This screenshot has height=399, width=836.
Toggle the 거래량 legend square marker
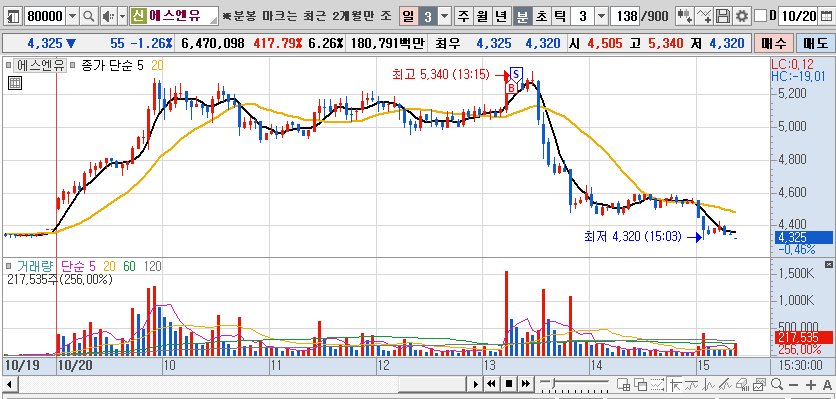[x=8, y=265]
